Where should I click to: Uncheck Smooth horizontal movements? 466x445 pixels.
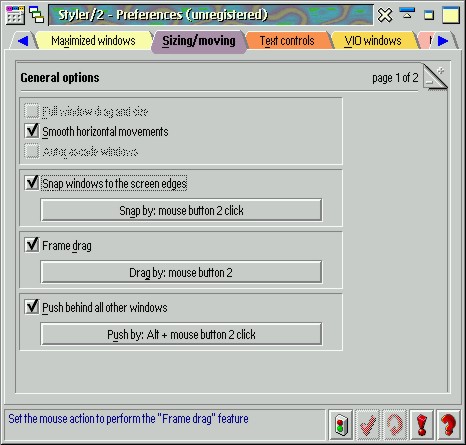32,131
